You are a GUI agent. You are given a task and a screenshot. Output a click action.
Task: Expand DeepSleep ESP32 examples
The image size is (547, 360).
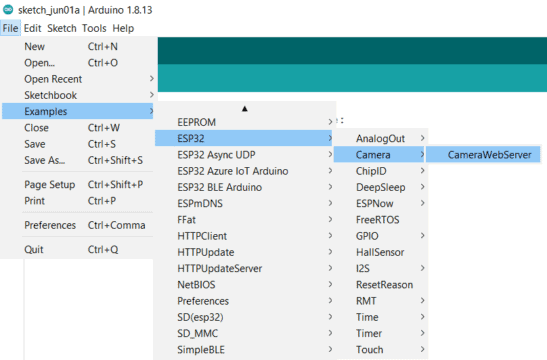click(x=380, y=187)
